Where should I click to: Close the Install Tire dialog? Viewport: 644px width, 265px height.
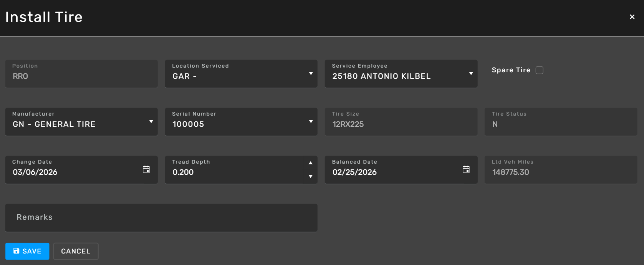click(x=632, y=17)
